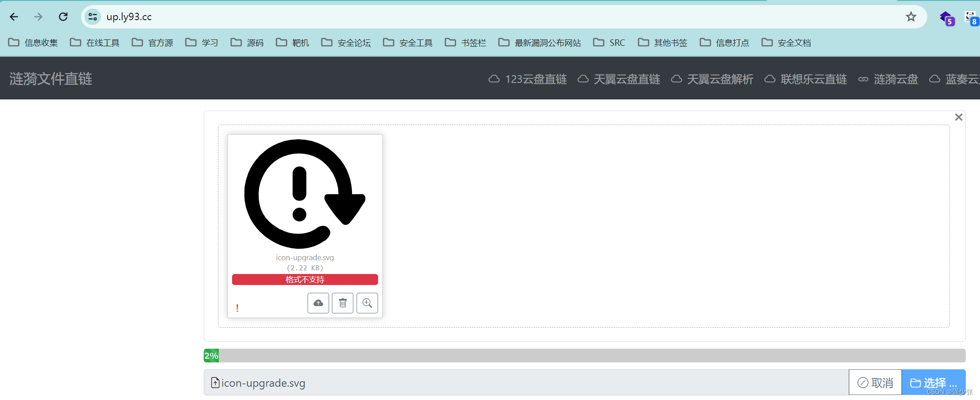Click the file caption field showing icon-upgrade.svg
Viewport: 980px width, 400px height.
point(526,383)
